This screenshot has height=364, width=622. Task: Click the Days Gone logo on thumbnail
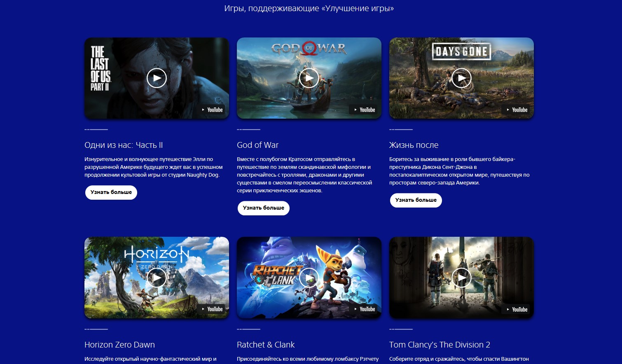(x=461, y=51)
